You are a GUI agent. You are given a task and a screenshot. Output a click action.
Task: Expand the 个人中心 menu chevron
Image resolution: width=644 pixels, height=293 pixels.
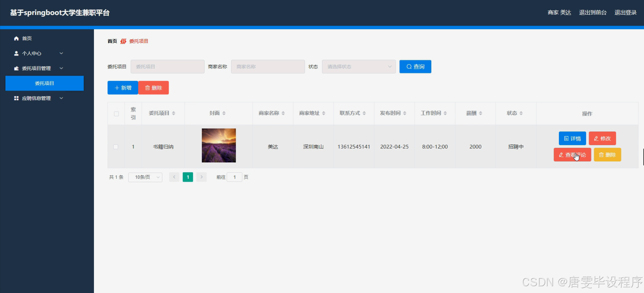pyautogui.click(x=61, y=53)
